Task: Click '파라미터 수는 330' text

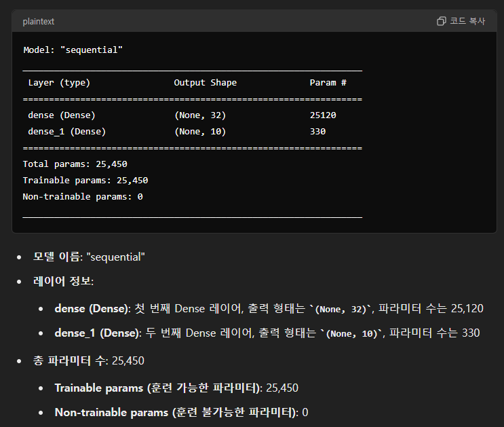Action: tap(435, 333)
